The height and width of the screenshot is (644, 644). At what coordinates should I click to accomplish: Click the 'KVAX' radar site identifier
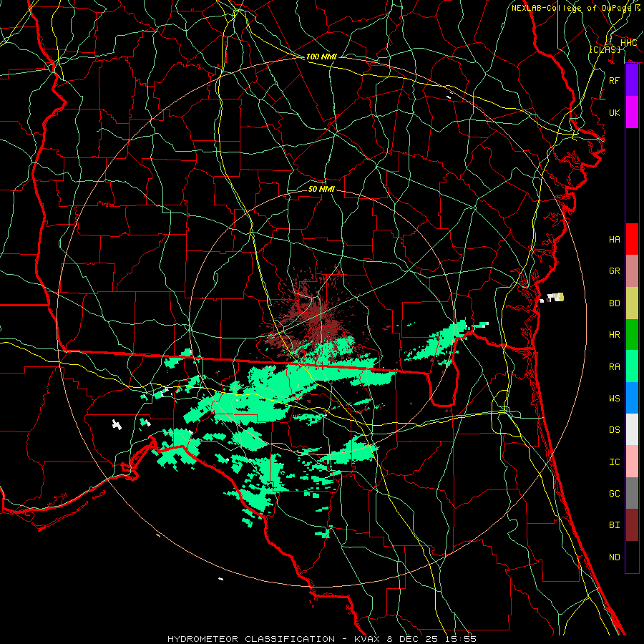pyautogui.click(x=366, y=639)
